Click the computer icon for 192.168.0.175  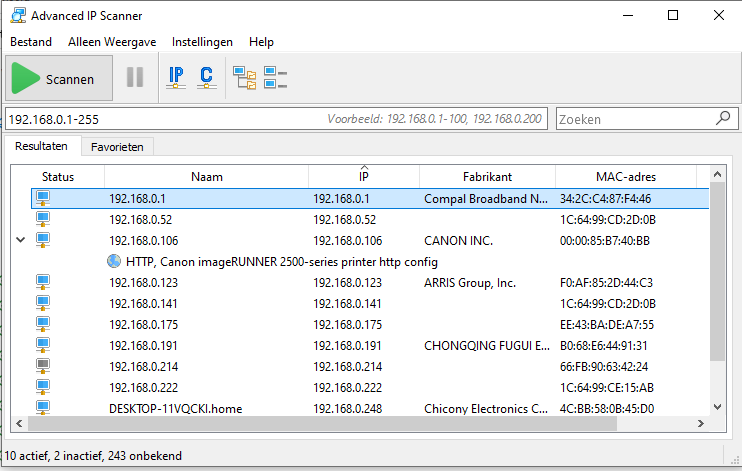(43, 324)
